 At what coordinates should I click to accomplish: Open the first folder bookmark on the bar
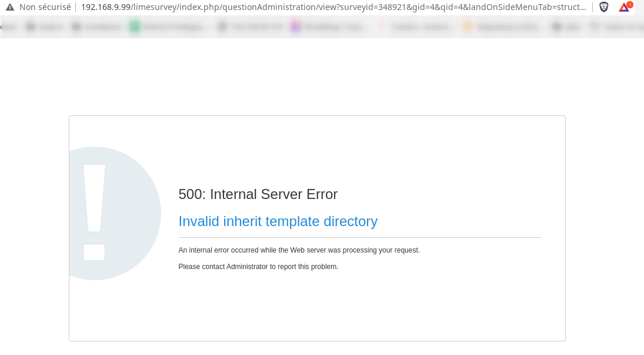pos(45,26)
